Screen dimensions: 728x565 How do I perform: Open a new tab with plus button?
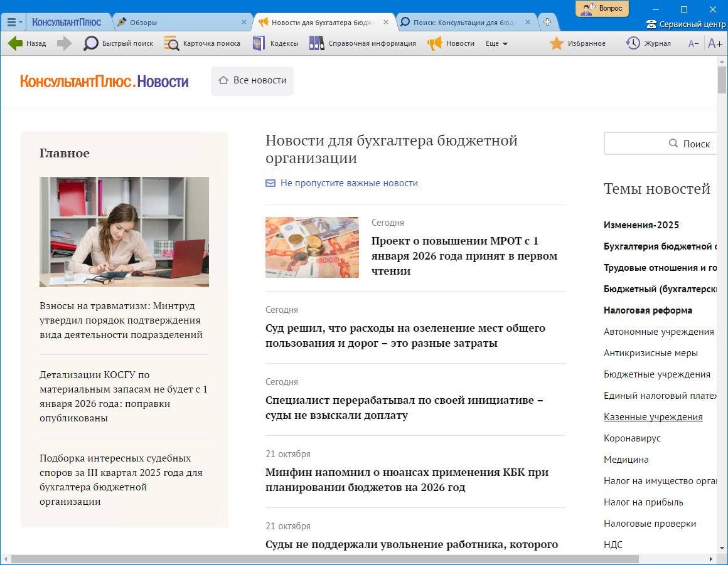[x=547, y=22]
